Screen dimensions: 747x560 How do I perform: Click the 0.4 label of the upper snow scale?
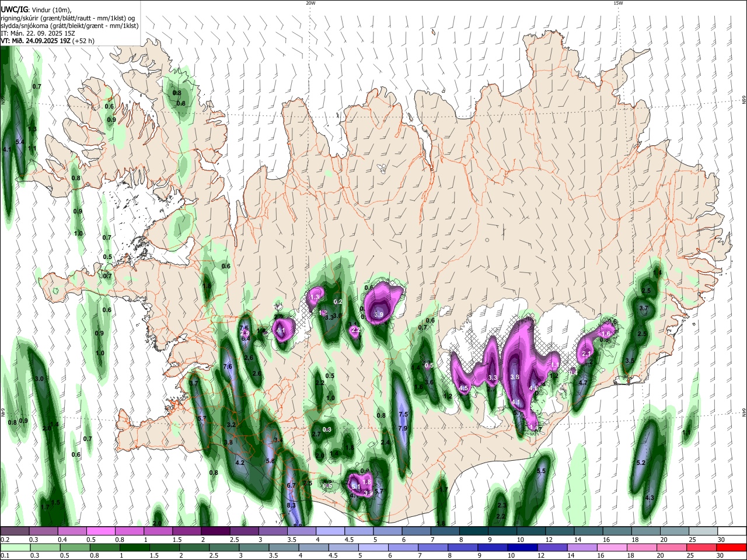point(63,540)
